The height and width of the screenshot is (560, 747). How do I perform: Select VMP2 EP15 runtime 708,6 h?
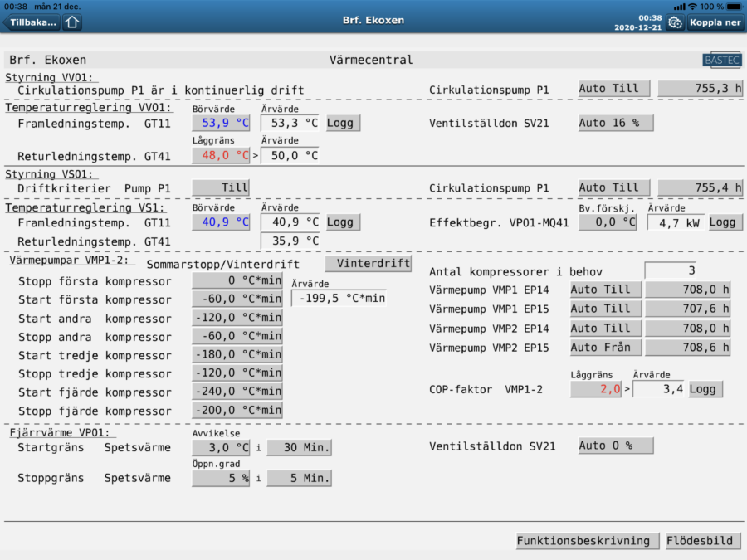click(x=687, y=347)
